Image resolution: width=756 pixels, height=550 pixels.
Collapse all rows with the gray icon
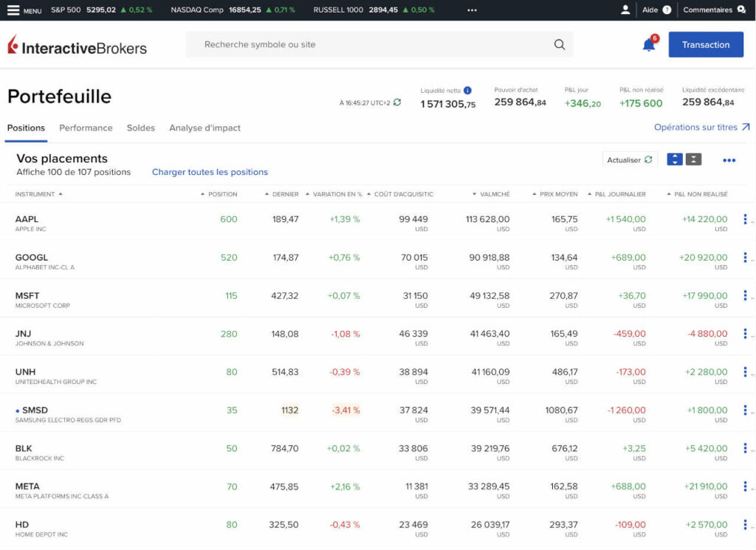pos(693,159)
